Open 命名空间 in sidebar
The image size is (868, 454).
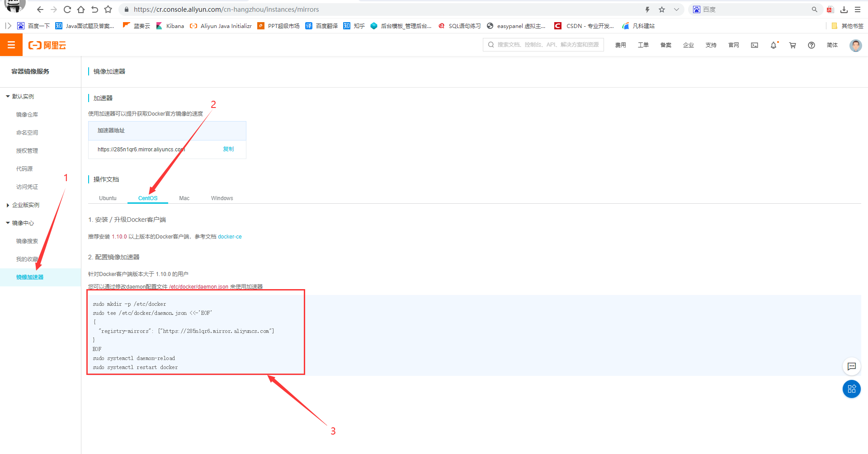(27, 132)
